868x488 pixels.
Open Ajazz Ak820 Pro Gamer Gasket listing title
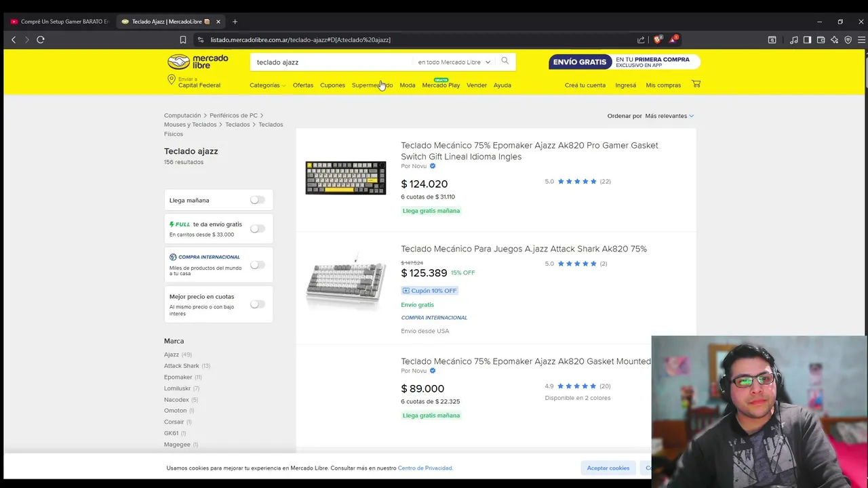click(x=530, y=150)
